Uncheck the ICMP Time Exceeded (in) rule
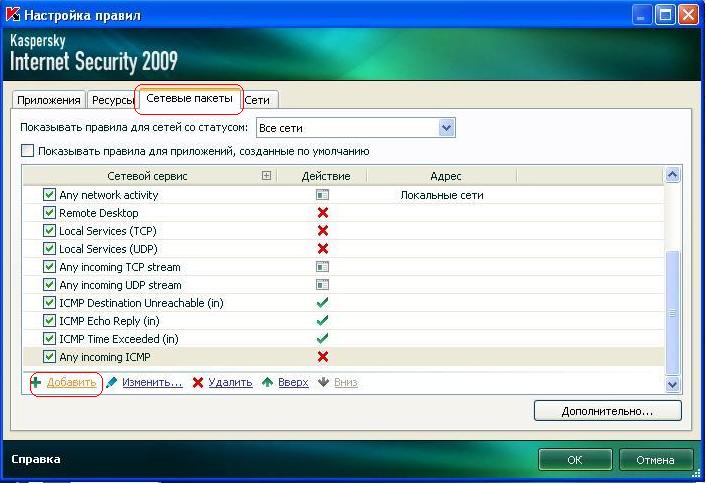The height and width of the screenshot is (484, 706). tap(49, 339)
